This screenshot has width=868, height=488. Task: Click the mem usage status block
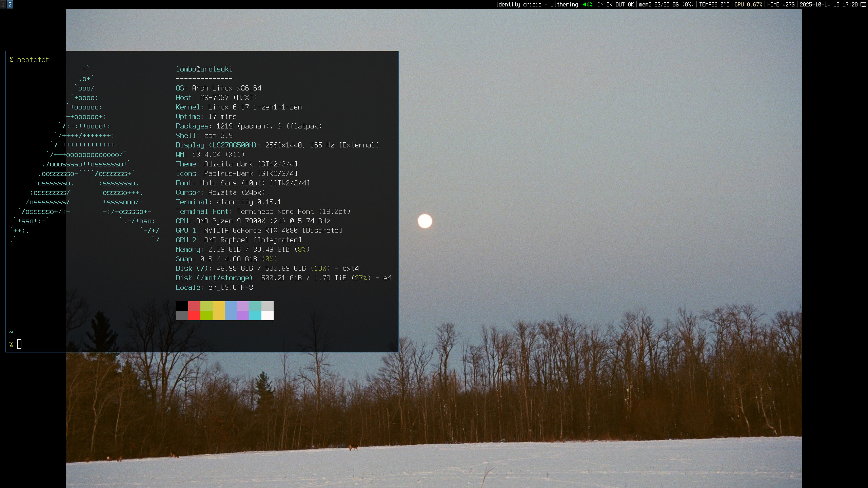(x=666, y=4)
